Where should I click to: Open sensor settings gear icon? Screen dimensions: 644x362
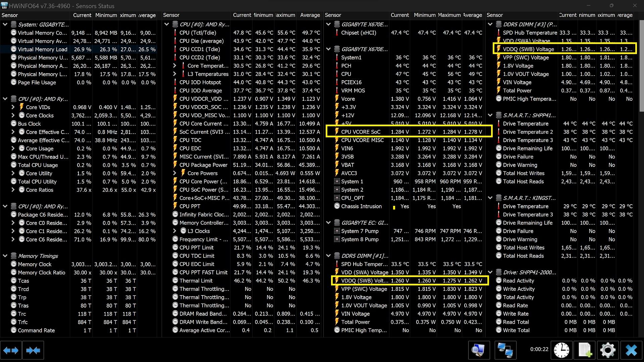pyautogui.click(x=608, y=350)
